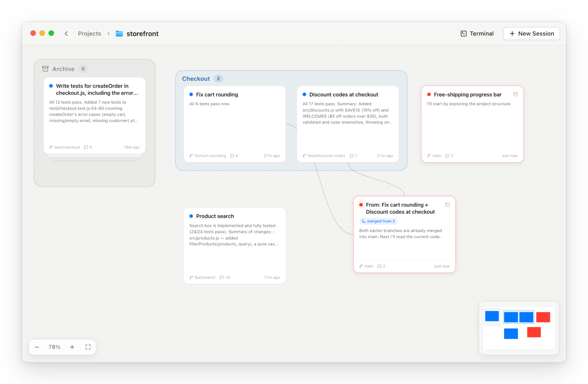Click the lower red block in minimap
Screen dimensions: 588x384
point(534,332)
